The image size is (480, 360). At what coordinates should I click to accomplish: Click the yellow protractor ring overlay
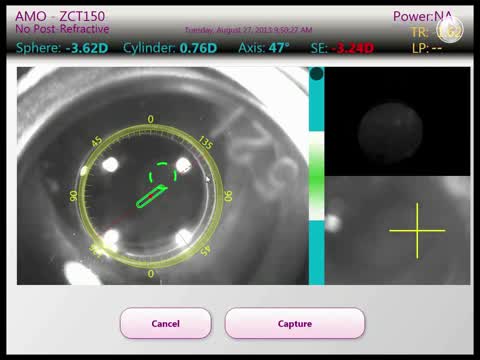(151, 196)
